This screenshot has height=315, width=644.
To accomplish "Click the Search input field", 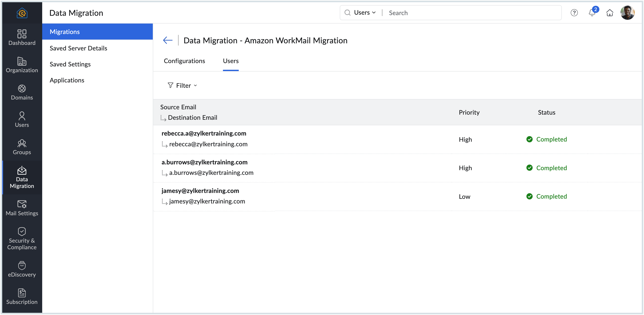I will pos(473,13).
